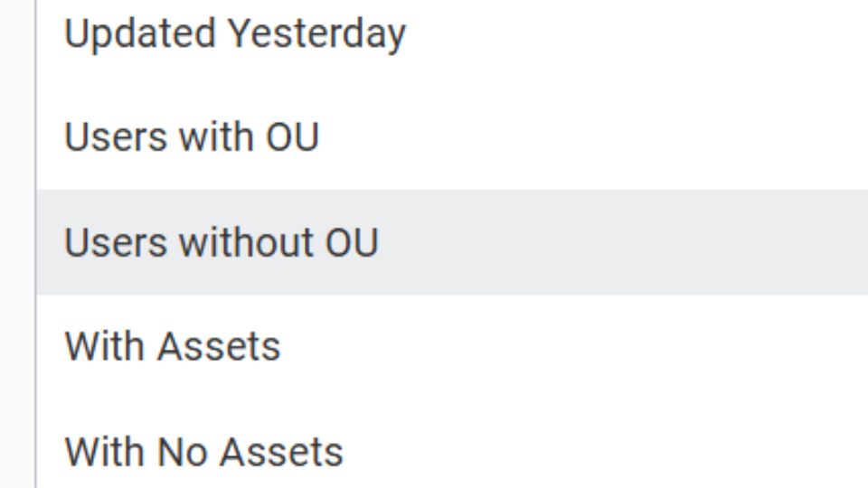Choose Users with OU from list
The image size is (868, 488).
click(192, 138)
